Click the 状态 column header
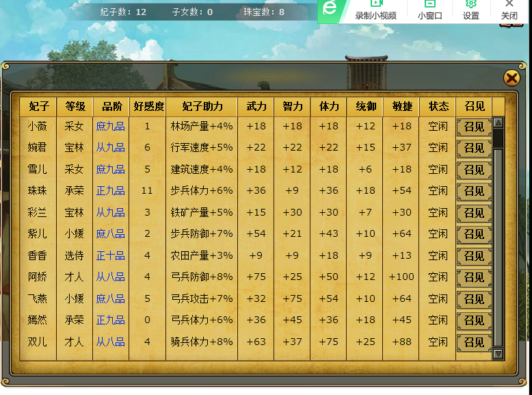The width and height of the screenshot is (532, 395). (x=438, y=107)
